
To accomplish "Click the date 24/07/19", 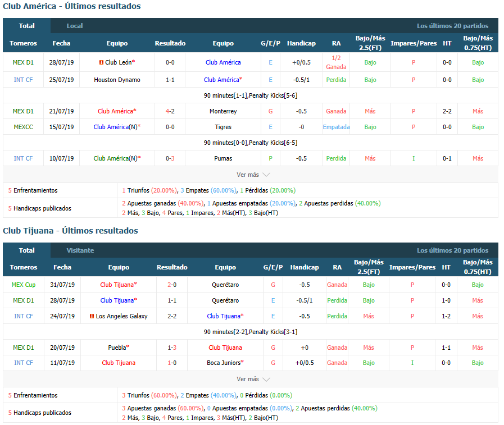I will tap(62, 316).
